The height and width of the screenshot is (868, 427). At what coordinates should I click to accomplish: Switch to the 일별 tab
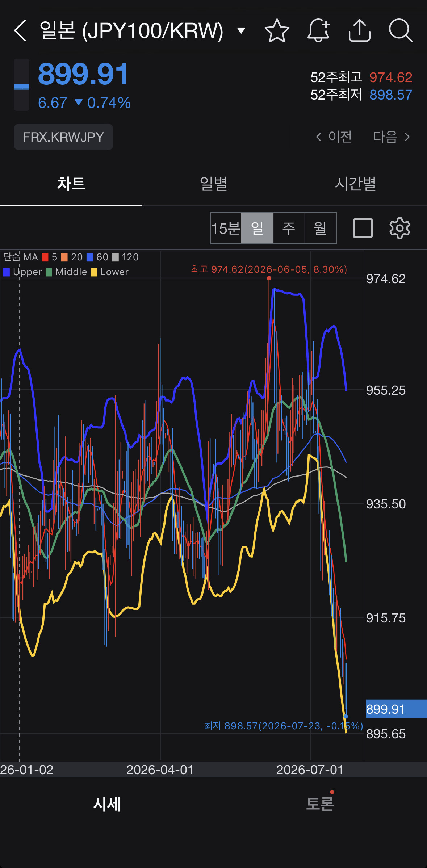pyautogui.click(x=213, y=184)
